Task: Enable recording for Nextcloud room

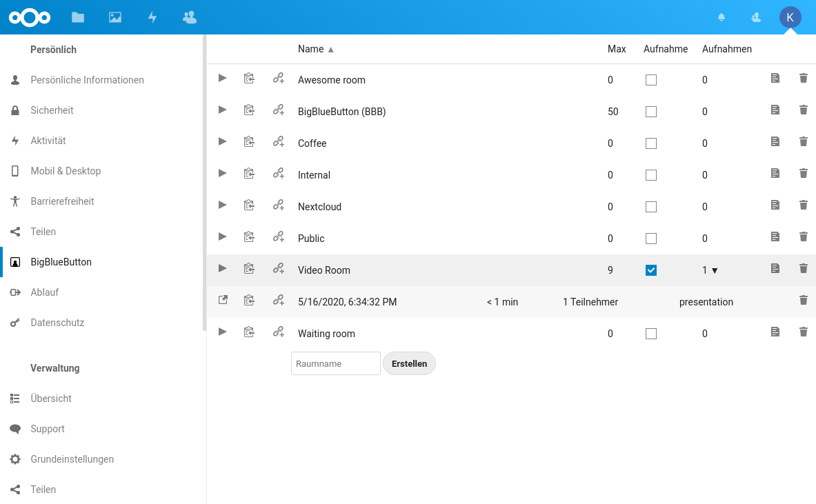Action: click(x=651, y=207)
